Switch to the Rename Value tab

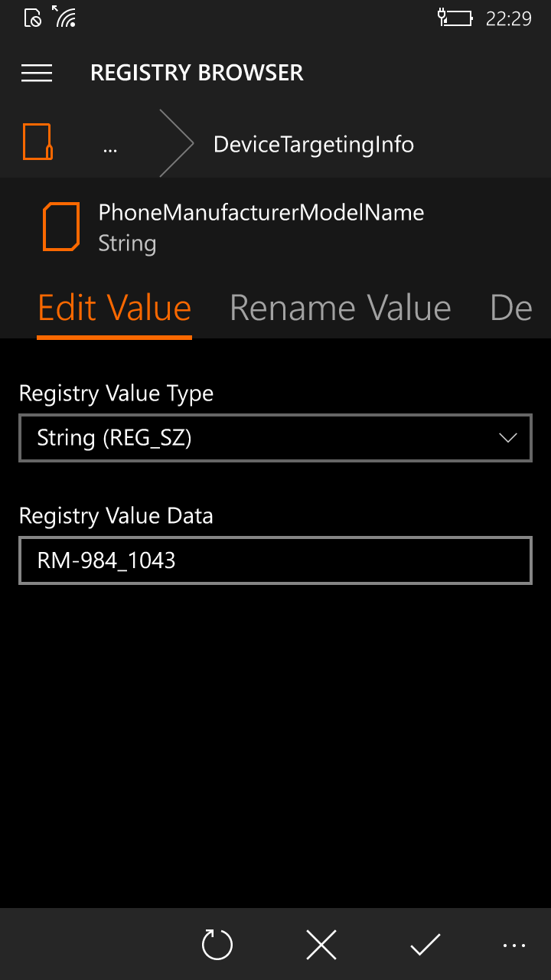[x=341, y=309]
